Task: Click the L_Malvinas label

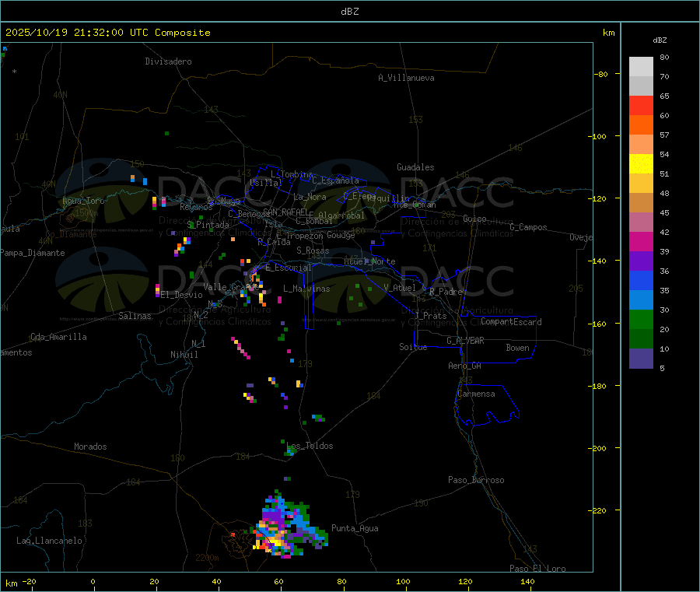Action: click(x=306, y=289)
